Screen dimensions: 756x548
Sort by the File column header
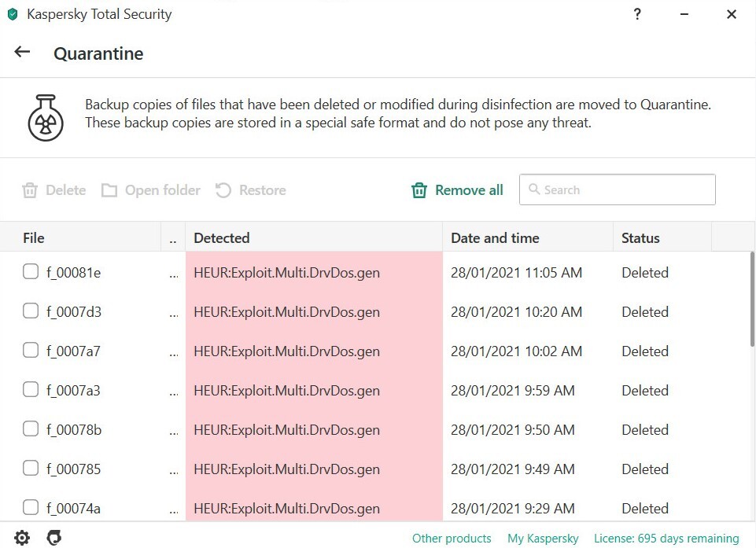pos(80,237)
